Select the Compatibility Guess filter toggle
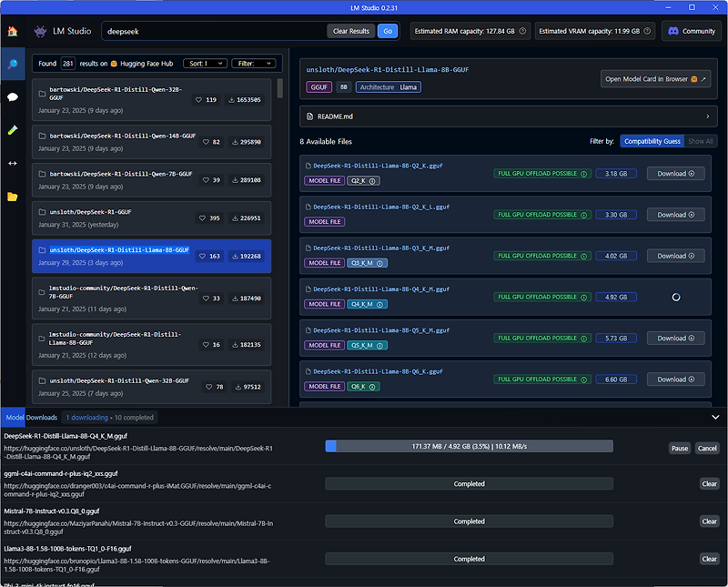 [x=652, y=141]
